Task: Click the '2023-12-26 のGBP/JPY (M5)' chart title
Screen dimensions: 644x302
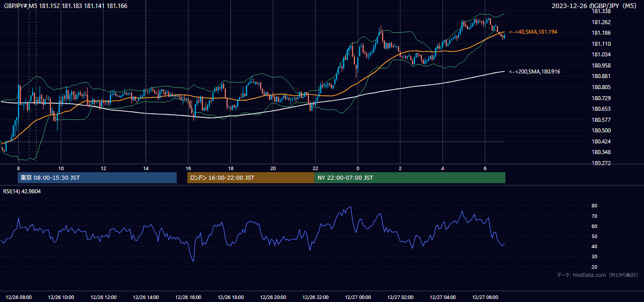Action: pos(595,6)
